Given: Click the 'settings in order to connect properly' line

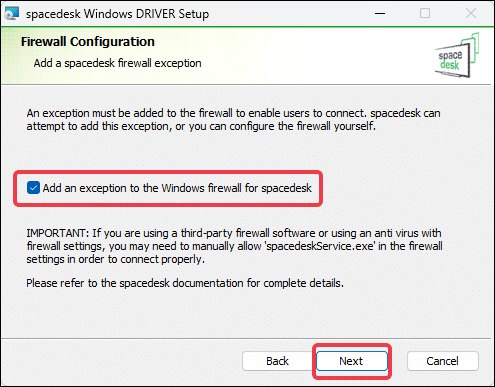Looking at the screenshot, I should [115, 259].
